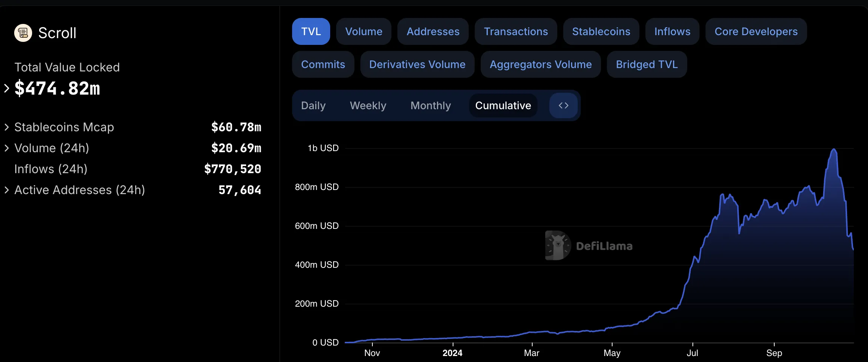This screenshot has width=868, height=362.
Task: Click the TVL peak on the chart line
Action: click(x=834, y=149)
